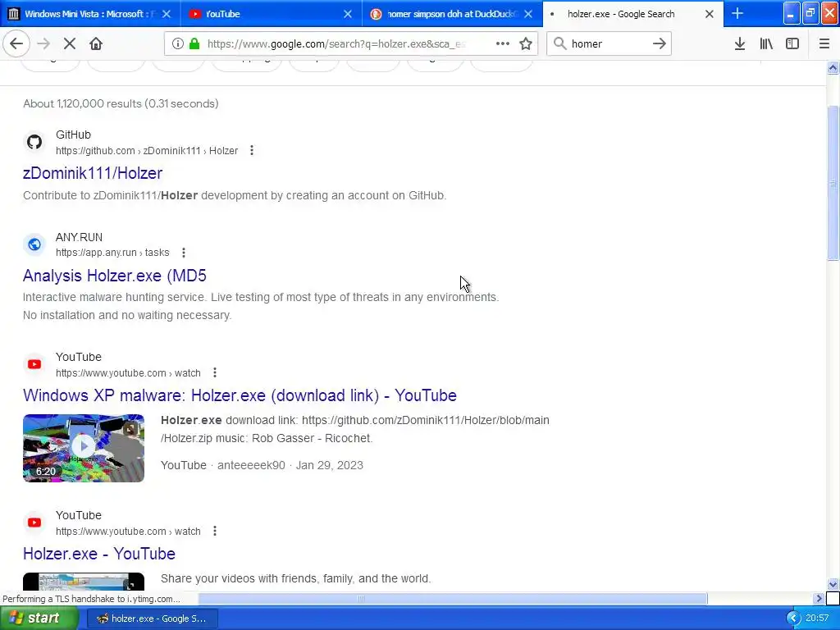
Task: Close the DuckDuckGo tab
Action: pyautogui.click(x=528, y=14)
